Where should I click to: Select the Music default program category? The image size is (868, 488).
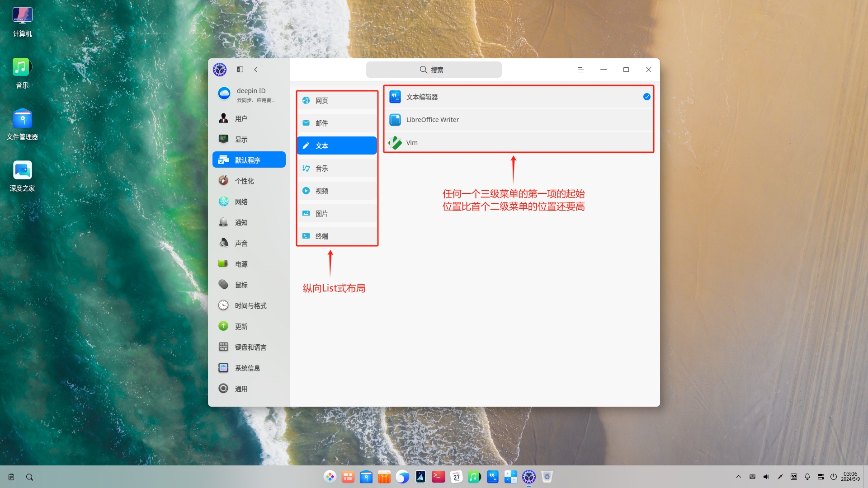337,168
